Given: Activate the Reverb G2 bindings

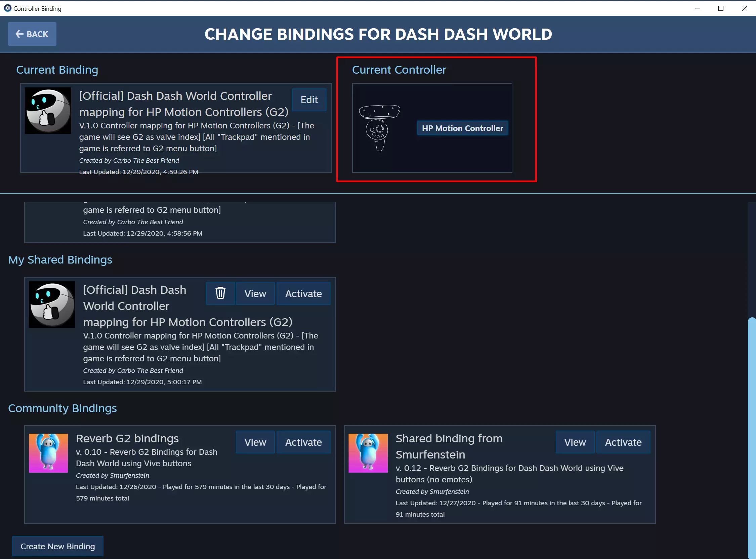Looking at the screenshot, I should point(303,442).
